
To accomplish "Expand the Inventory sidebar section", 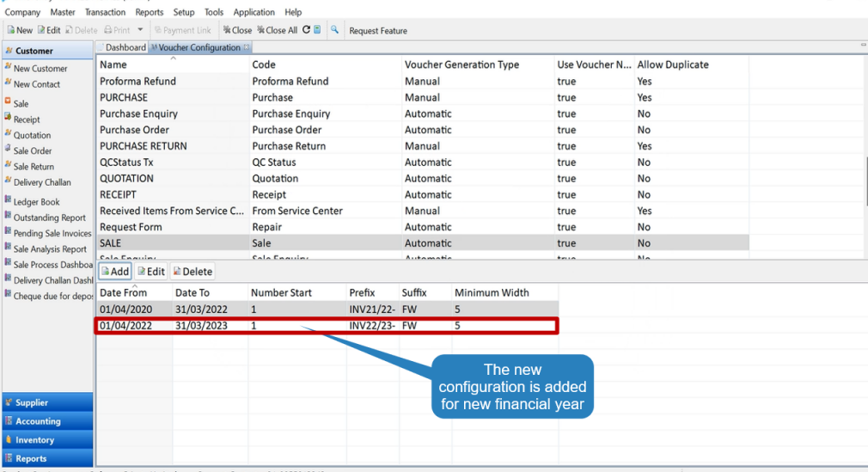I will point(47,440).
